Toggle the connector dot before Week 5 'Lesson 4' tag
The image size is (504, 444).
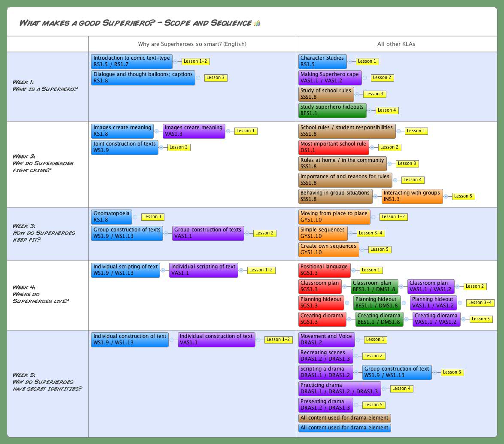coord(385,389)
